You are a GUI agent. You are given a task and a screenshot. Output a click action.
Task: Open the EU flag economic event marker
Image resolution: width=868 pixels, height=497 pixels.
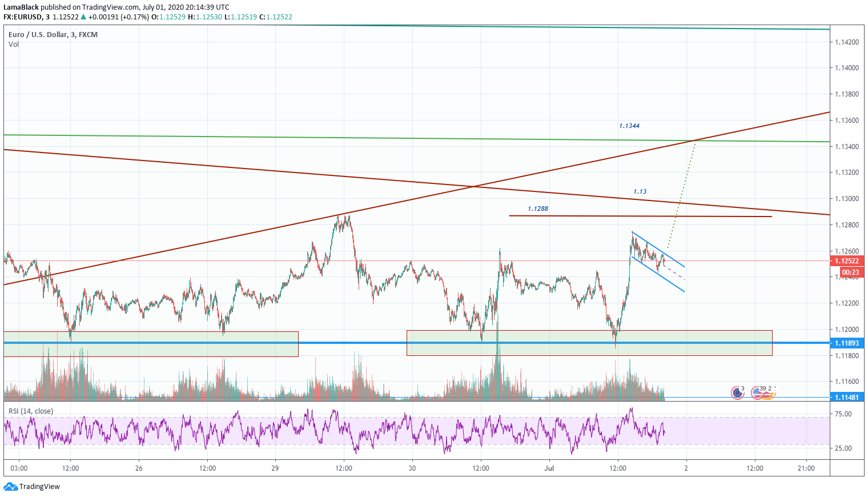[738, 392]
